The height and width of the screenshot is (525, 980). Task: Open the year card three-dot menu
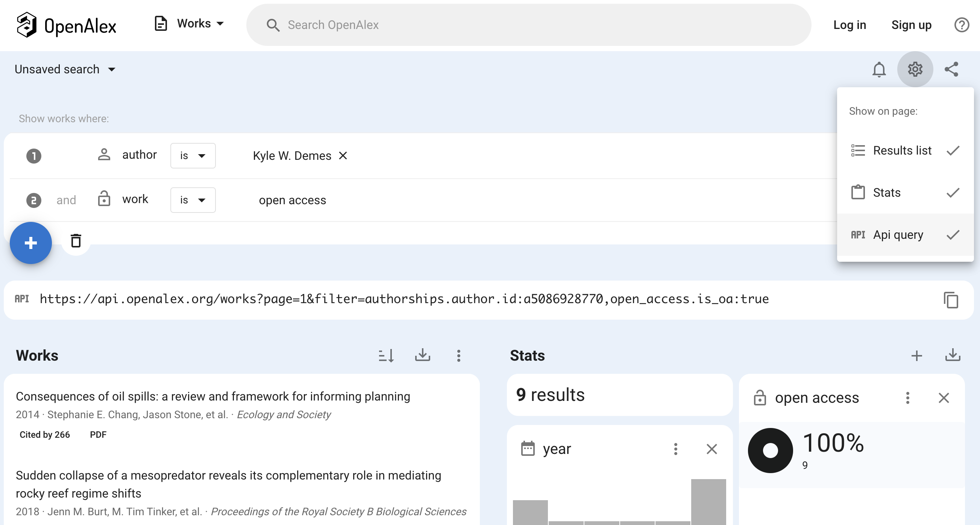click(675, 449)
